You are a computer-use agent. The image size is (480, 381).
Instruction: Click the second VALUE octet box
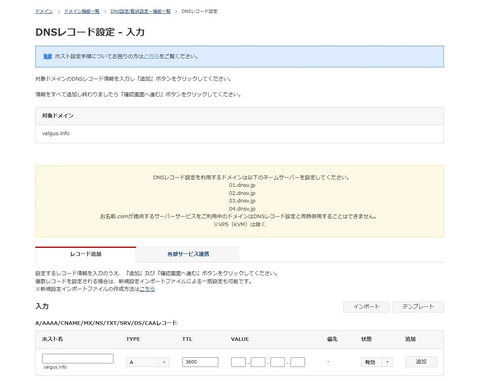[258, 362]
